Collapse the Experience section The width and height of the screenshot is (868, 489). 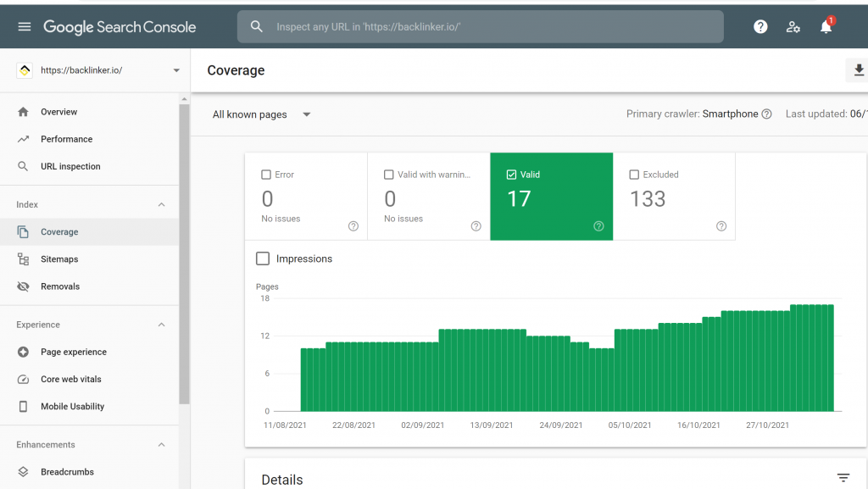(161, 325)
